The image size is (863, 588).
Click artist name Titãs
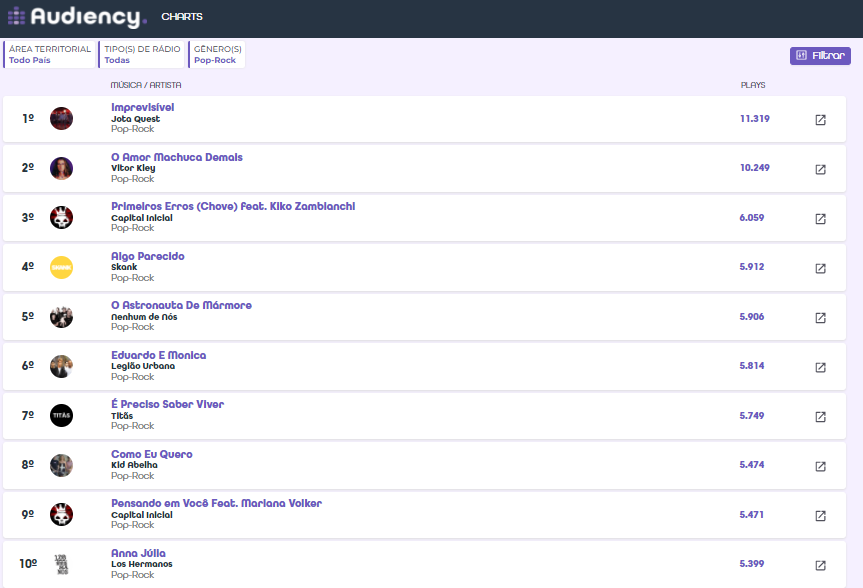click(122, 416)
